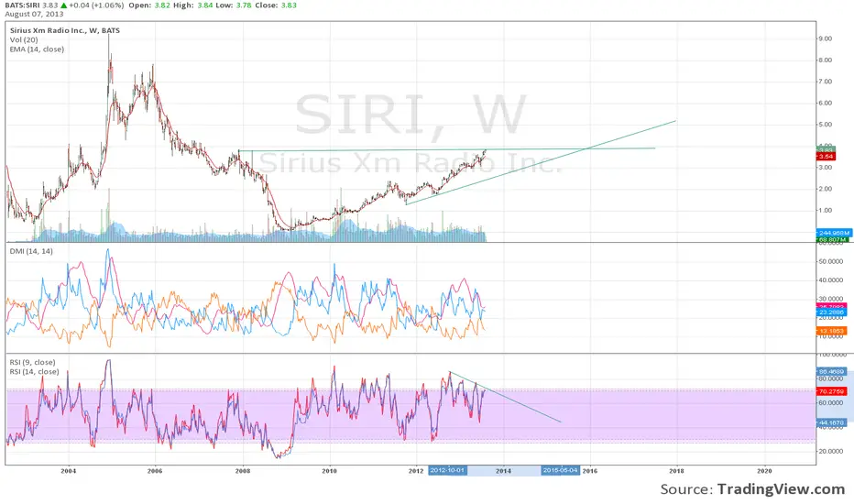Select the RSI (14, close) indicator label
854x504 pixels.
[34, 372]
